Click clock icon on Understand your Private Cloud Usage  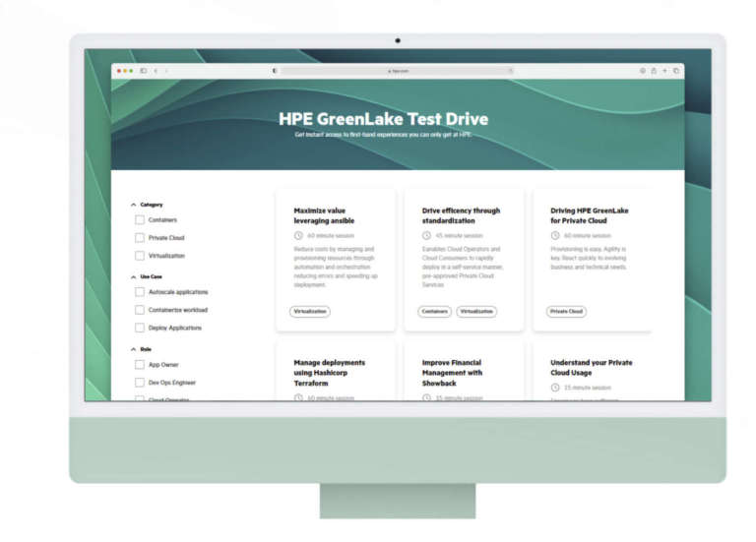pos(555,388)
